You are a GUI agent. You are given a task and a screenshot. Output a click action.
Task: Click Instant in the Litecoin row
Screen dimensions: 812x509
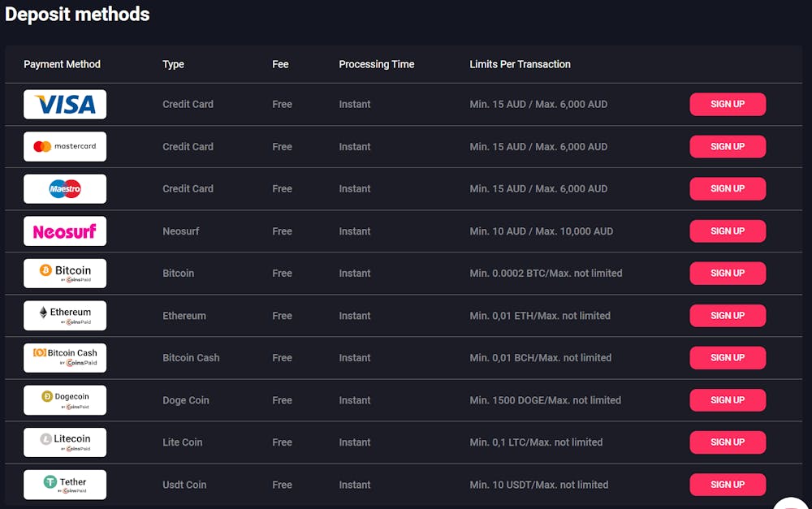coord(355,442)
